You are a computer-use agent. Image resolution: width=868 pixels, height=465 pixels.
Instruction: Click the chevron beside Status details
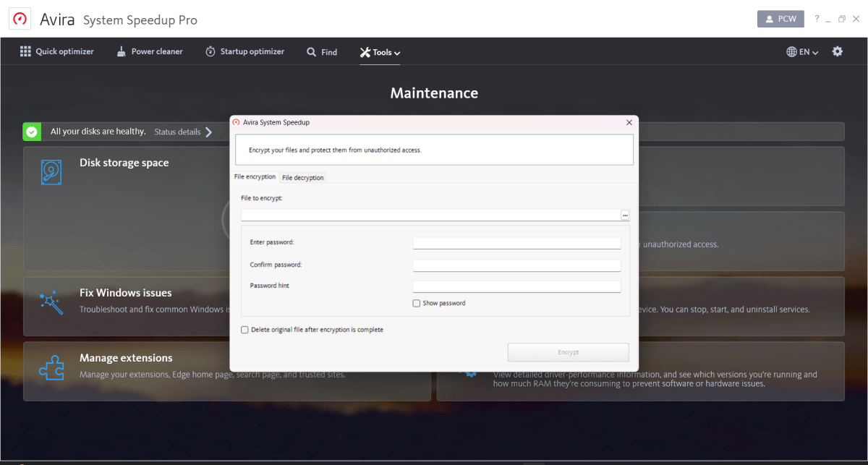208,132
